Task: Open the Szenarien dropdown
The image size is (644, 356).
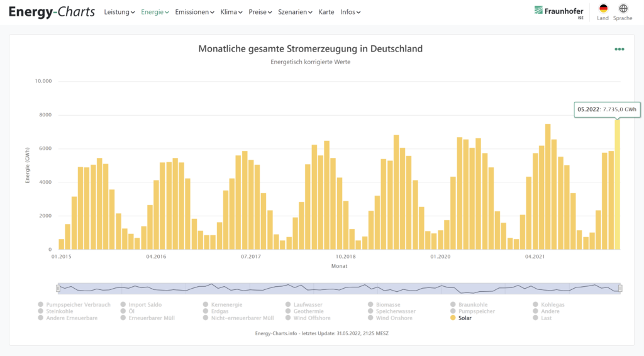Action: [x=296, y=12]
